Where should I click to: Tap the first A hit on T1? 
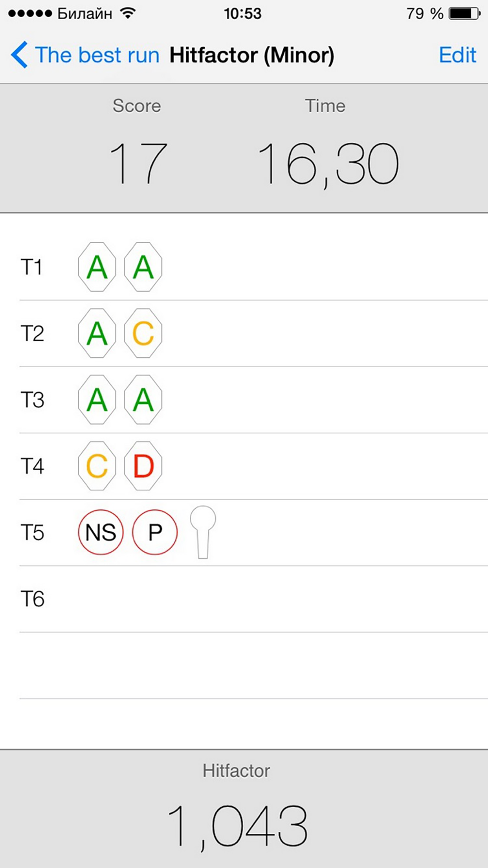click(97, 267)
